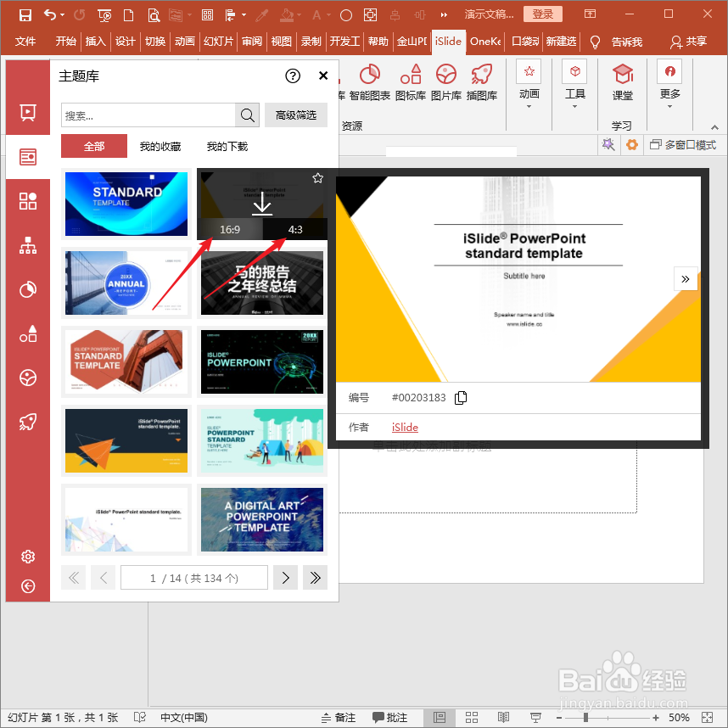Open the rocket illustration icon in sidebar
Viewport: 728px width, 728px height.
pos(28,422)
